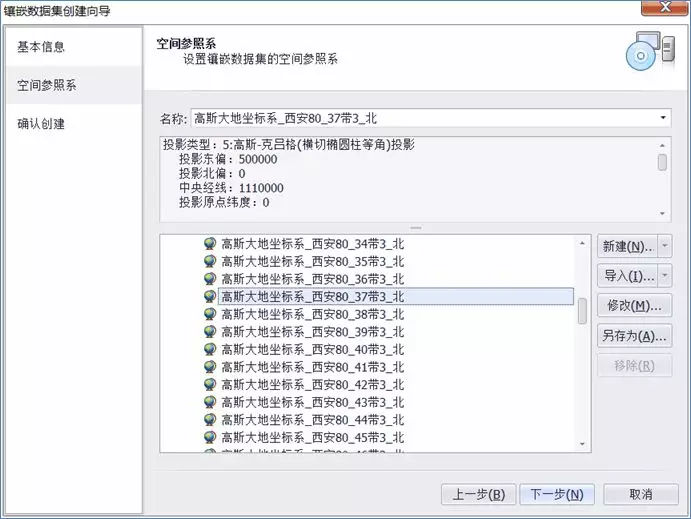Click 另存为(A)... button
Image resolution: width=691 pixels, height=519 pixels.
point(634,336)
